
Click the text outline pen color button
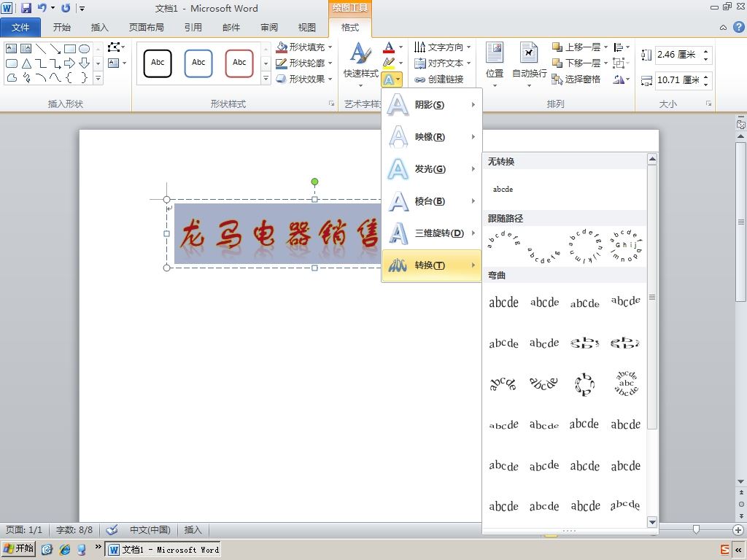coord(389,63)
